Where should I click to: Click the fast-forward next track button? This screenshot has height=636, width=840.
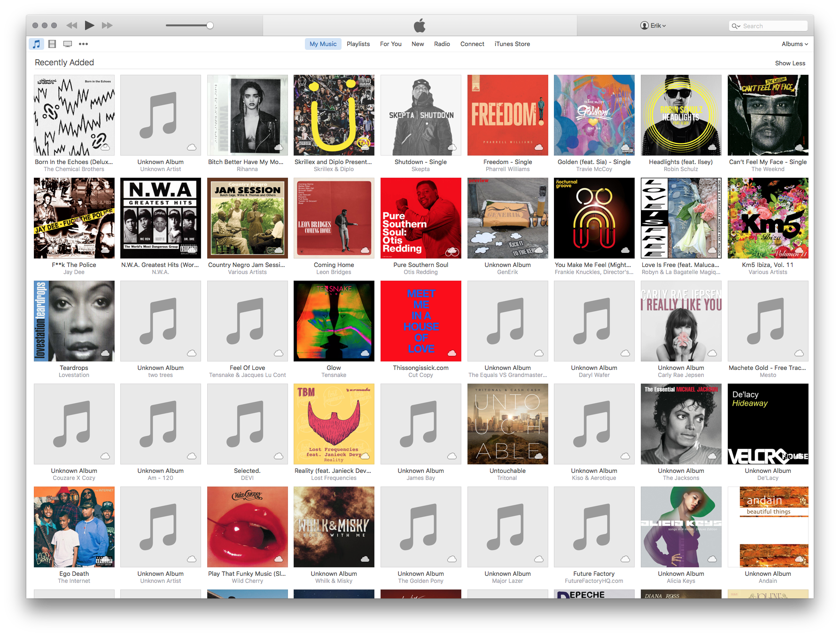point(108,25)
